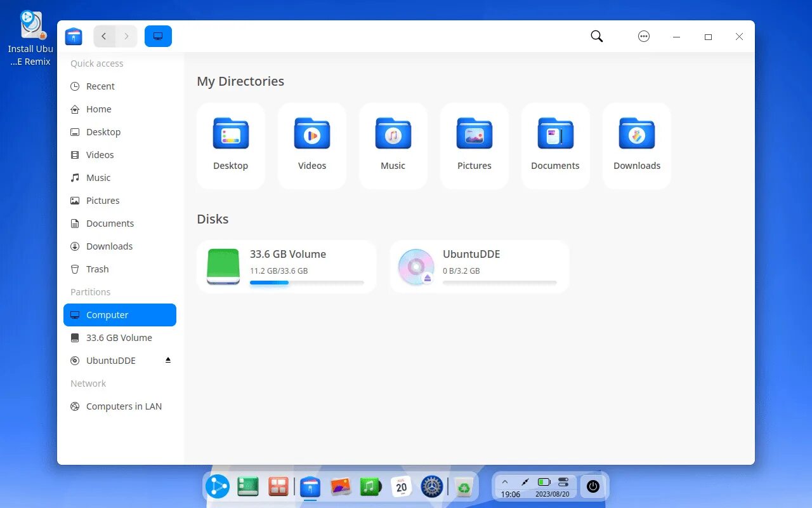Click the "Disks" heading
Screen dimensions: 812x508
tap(213, 219)
